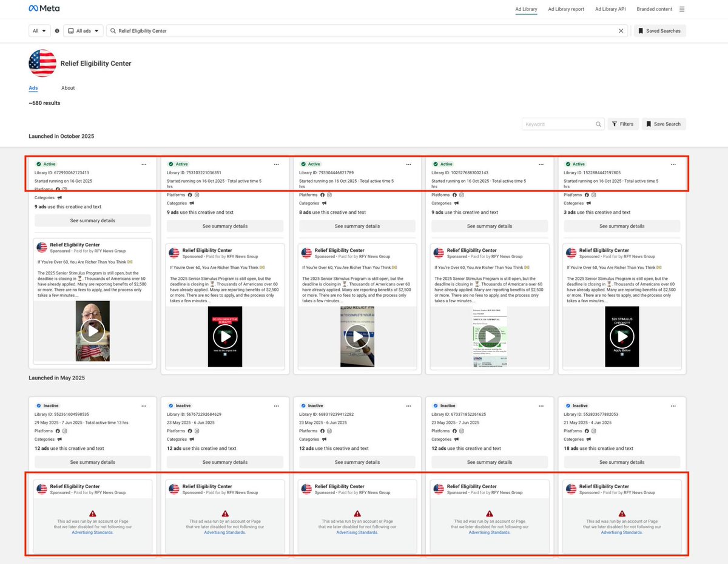728x564 pixels.
Task: Click Facebook platform icon on ad 552361604598535
Action: tap(58, 431)
